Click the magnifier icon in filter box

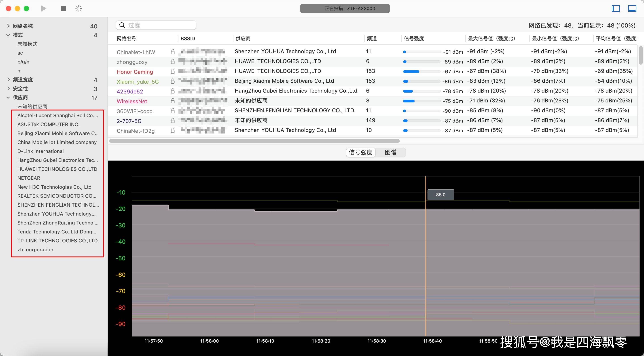pos(122,25)
